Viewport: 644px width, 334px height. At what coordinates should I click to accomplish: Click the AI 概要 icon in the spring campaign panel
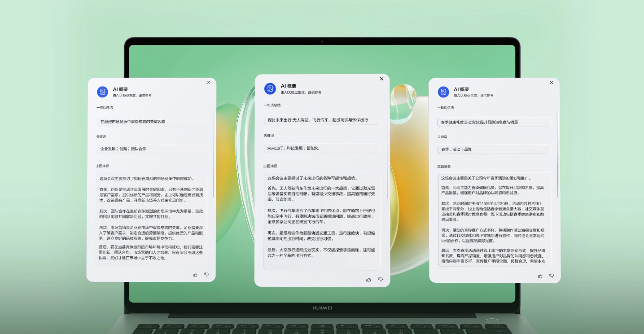pyautogui.click(x=443, y=92)
